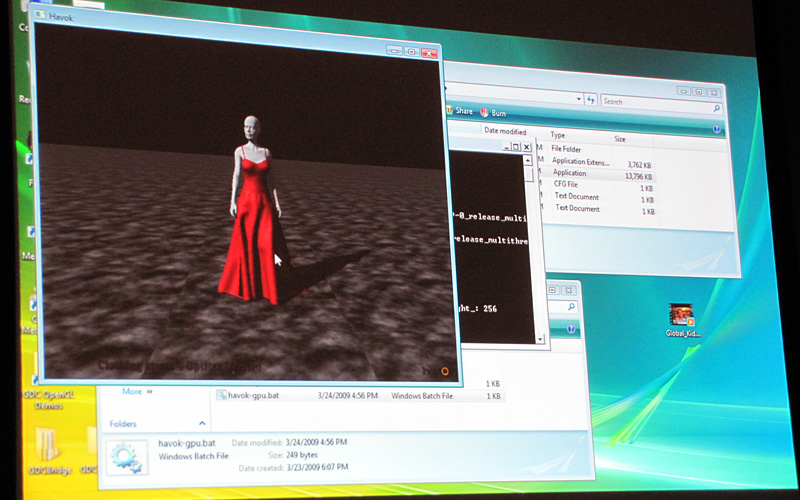Click the gear batch file icon in the details pane

tap(126, 458)
